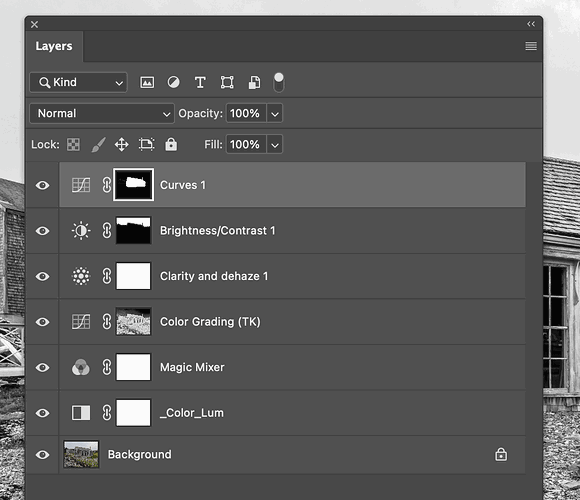Toggle layer filtering switch on/off
Viewport: 580px width, 500px height.
click(x=279, y=82)
